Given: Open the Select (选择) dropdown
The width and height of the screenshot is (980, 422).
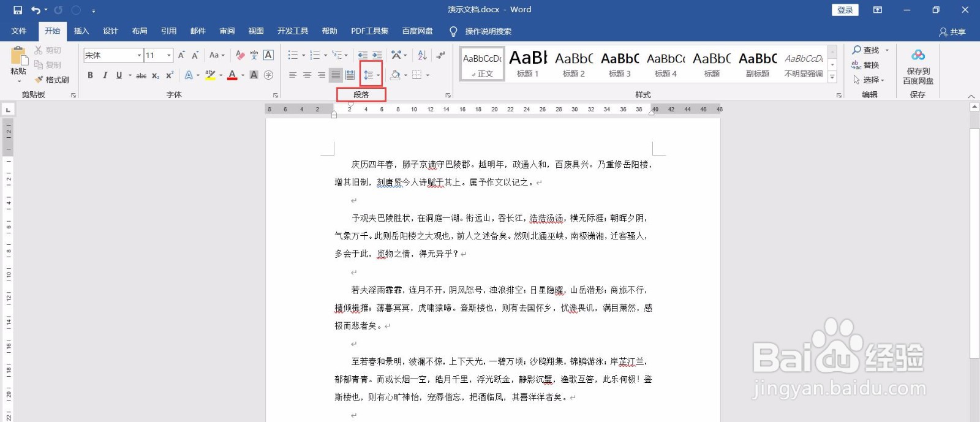Looking at the screenshot, I should [869, 80].
